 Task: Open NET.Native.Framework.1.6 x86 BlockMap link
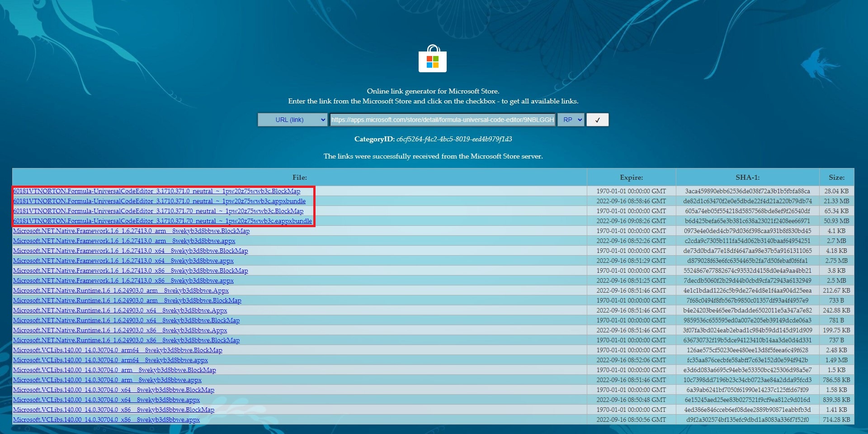[x=131, y=271]
